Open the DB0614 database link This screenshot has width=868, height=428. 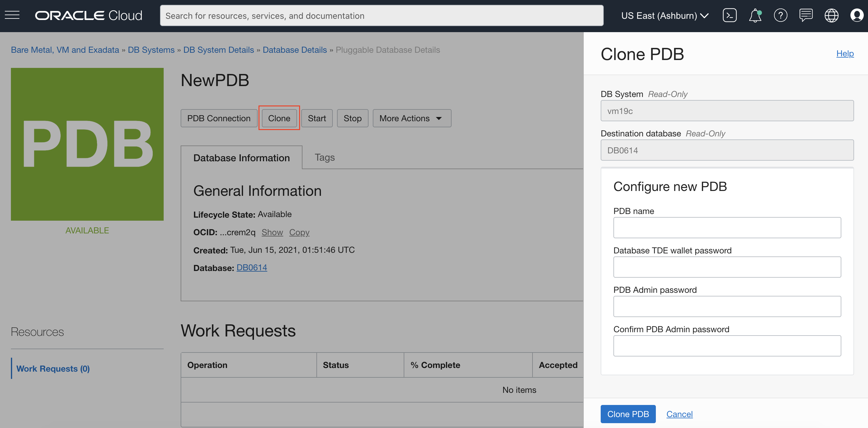click(x=252, y=267)
